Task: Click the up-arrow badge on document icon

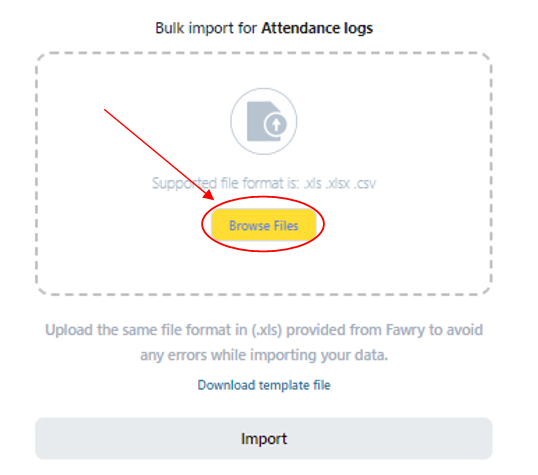Action: click(x=276, y=124)
